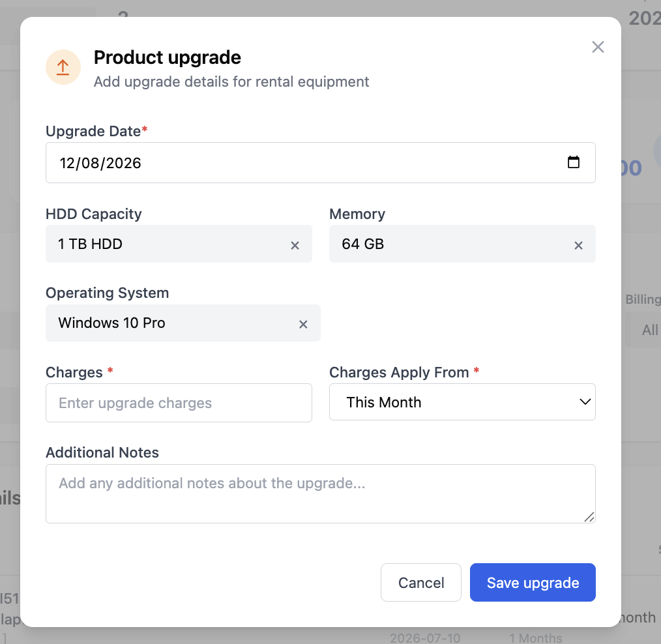Focus the Enter upgrade charges field

[179, 403]
